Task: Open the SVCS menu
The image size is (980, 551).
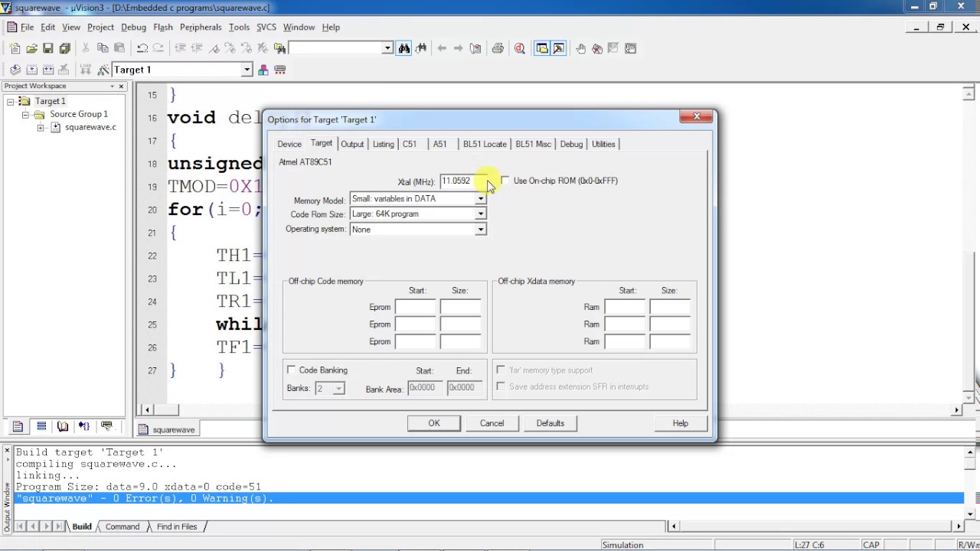Action: pyautogui.click(x=266, y=27)
